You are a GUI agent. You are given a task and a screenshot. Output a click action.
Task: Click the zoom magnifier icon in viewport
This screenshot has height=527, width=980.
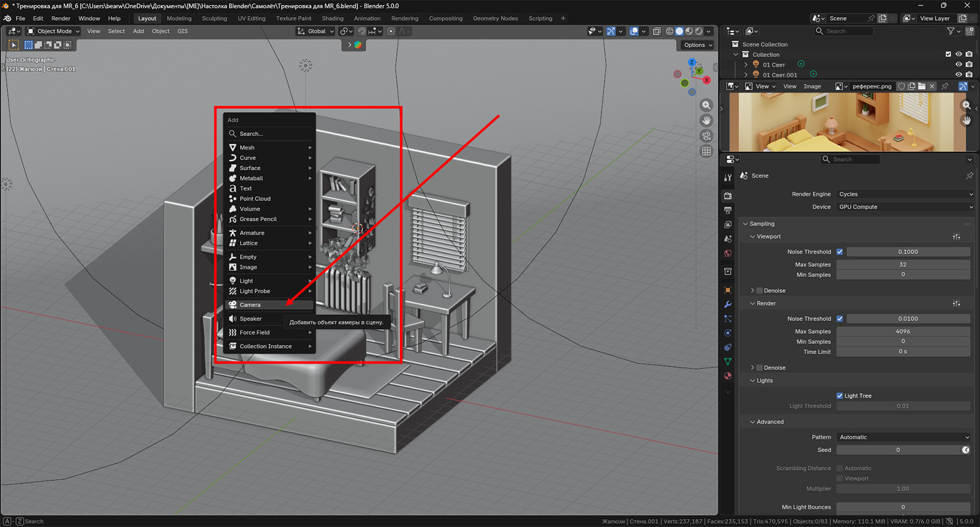(706, 105)
